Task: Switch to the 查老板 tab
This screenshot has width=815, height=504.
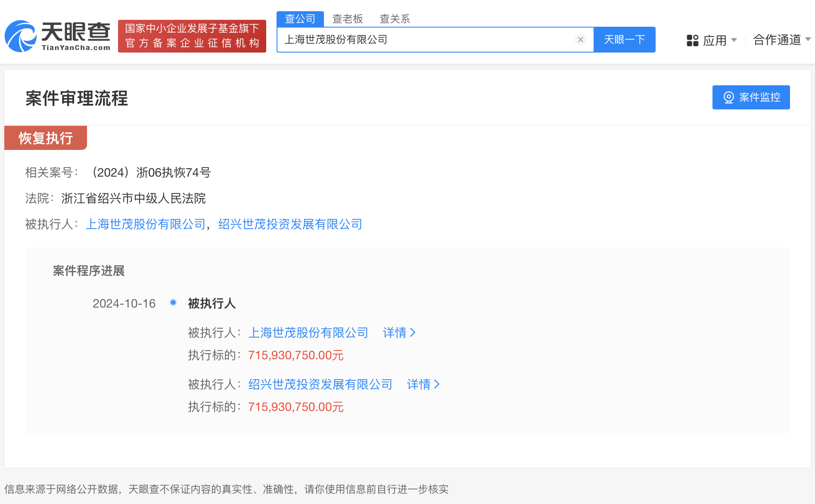Action: tap(348, 19)
